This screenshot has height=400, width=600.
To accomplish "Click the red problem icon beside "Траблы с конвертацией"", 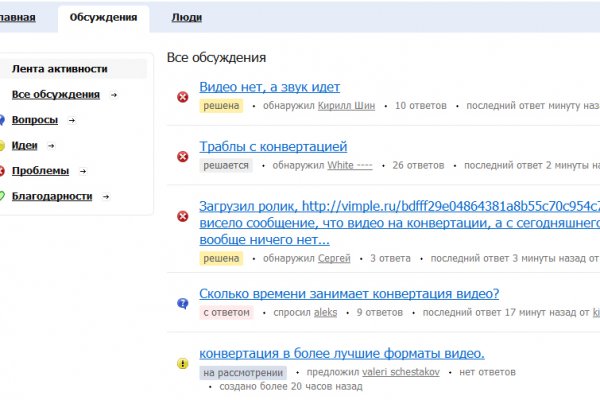I will point(182,156).
